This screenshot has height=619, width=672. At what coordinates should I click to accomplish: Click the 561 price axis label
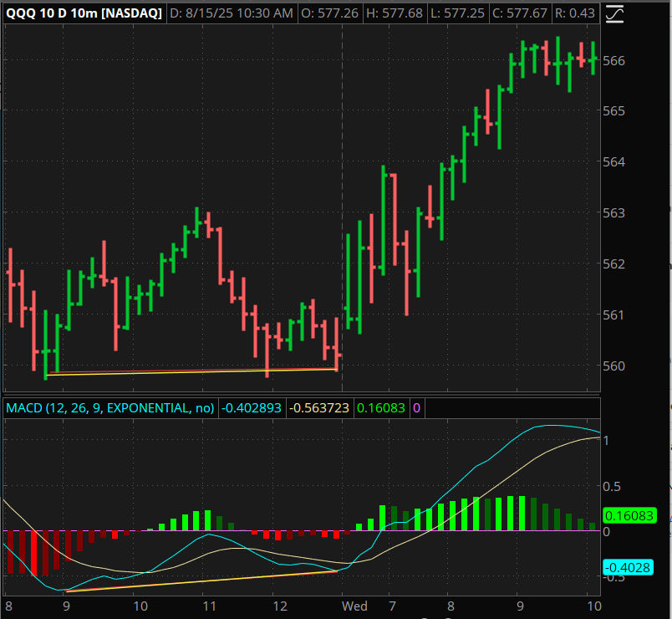point(613,315)
